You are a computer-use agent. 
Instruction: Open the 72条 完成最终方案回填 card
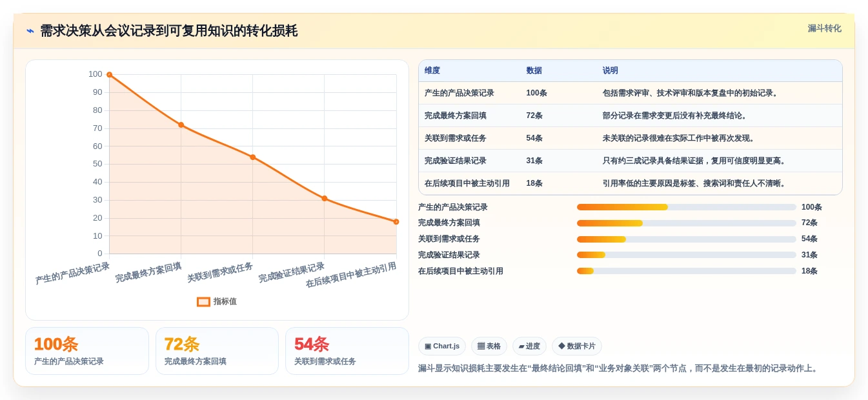point(217,351)
